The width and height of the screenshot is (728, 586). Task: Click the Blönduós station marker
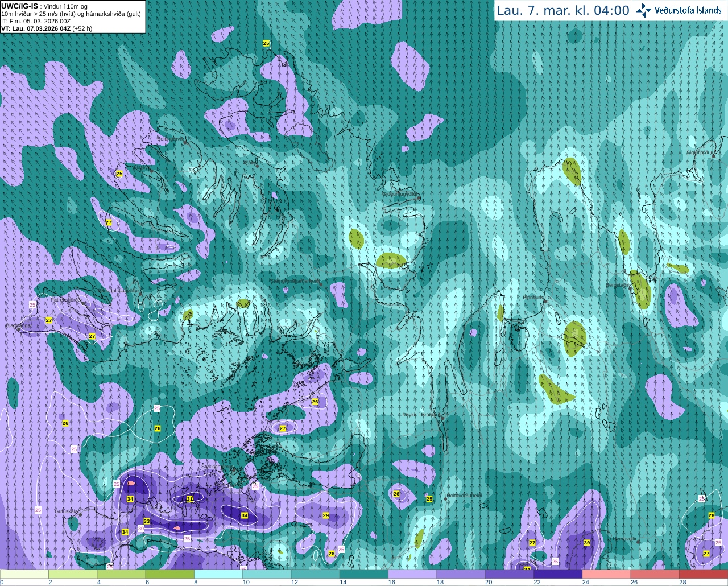coord(545,301)
